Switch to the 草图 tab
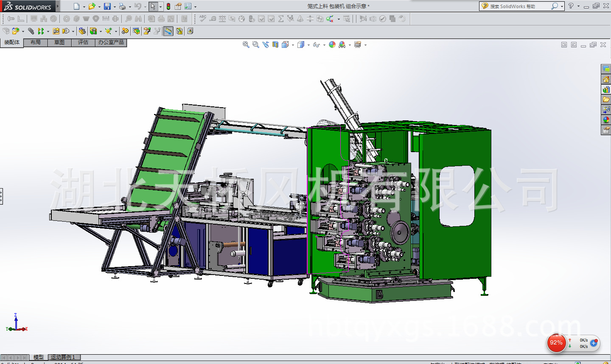The height and width of the screenshot is (364, 611). click(59, 42)
